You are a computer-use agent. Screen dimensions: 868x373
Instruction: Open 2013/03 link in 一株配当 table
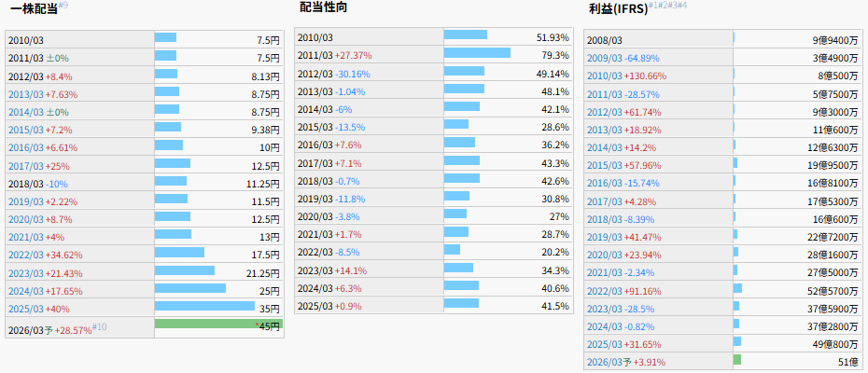(x=25, y=94)
